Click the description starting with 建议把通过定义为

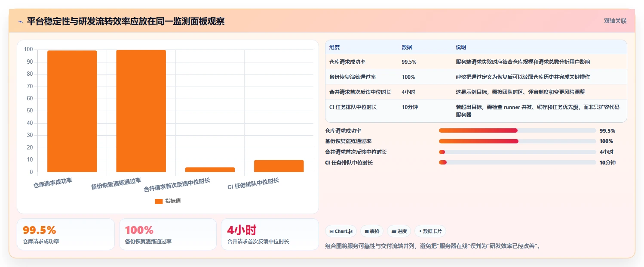tap(523, 77)
